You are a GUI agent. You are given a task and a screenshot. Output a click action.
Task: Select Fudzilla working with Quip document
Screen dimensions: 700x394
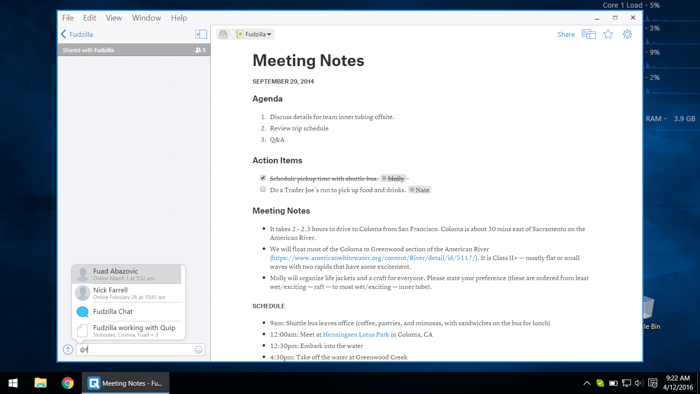point(126,330)
